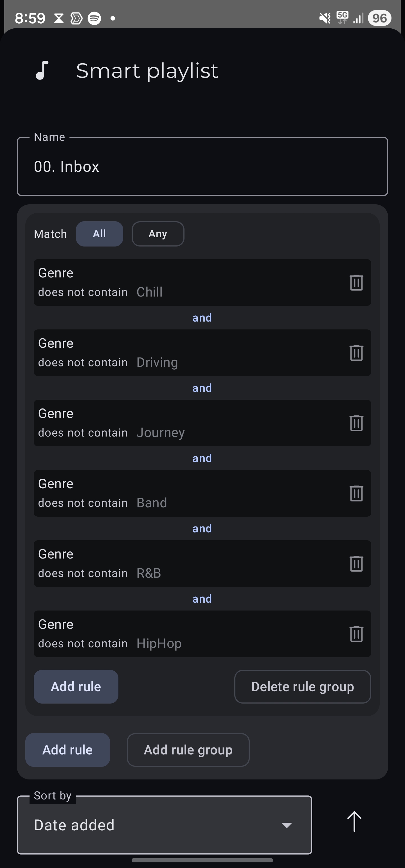Viewport: 405px width, 868px height.
Task: Click Delete rule group button
Action: coord(302,687)
